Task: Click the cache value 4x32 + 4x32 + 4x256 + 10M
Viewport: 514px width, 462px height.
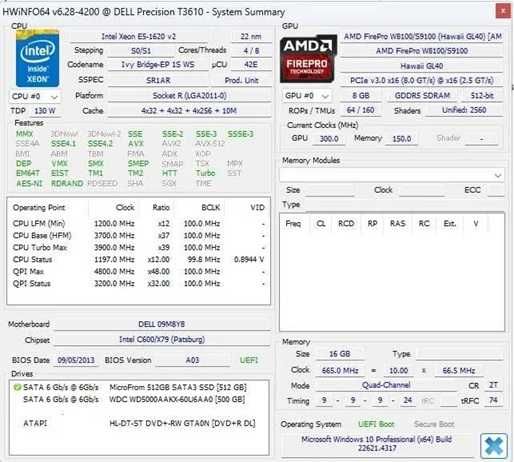Action: tap(189, 111)
